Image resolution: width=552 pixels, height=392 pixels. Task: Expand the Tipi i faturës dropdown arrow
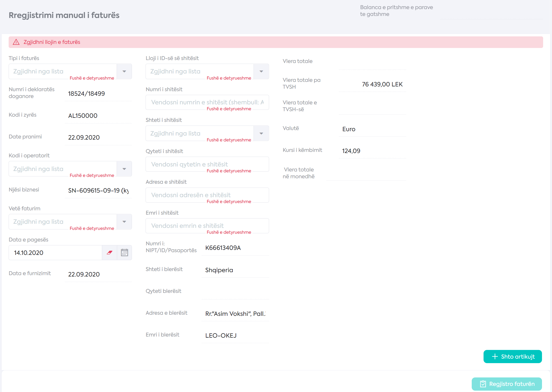(124, 71)
